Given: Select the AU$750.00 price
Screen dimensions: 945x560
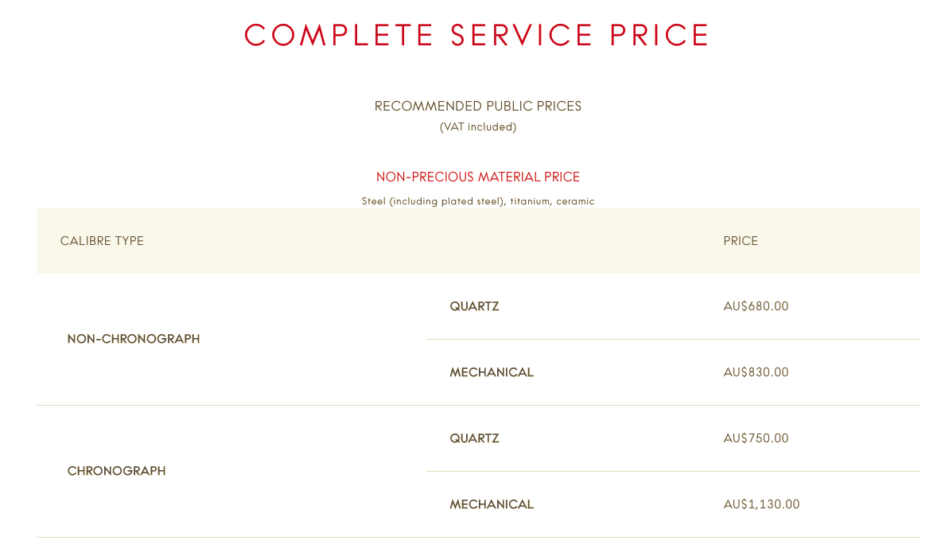Looking at the screenshot, I should [x=756, y=438].
